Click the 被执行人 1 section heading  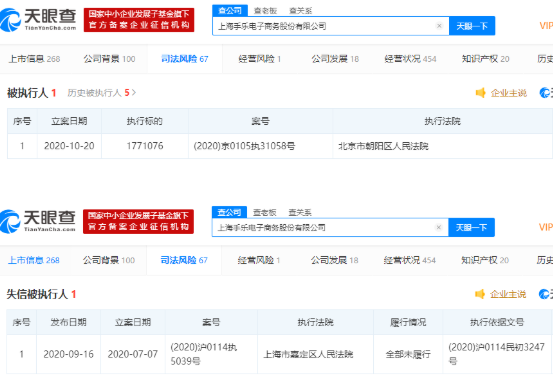click(32, 93)
